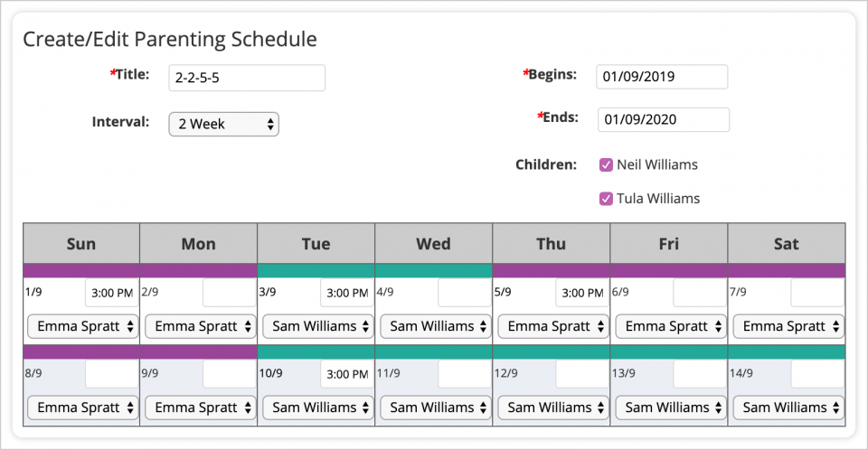Change the parent for Thursday 5/9

point(553,326)
